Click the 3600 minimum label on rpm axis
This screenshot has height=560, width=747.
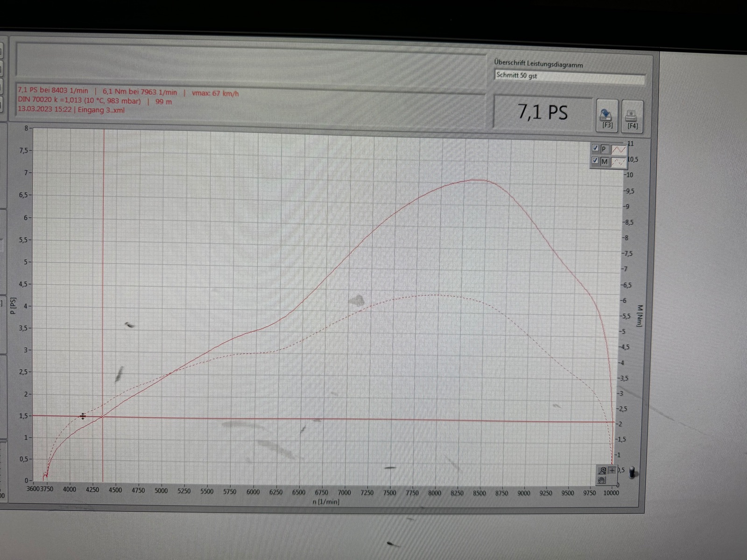(x=33, y=489)
